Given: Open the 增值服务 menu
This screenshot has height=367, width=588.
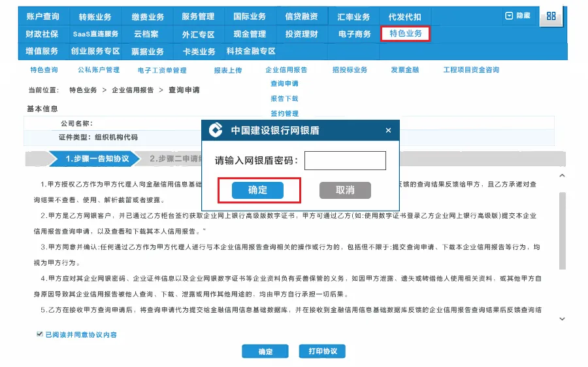Looking at the screenshot, I should [42, 51].
